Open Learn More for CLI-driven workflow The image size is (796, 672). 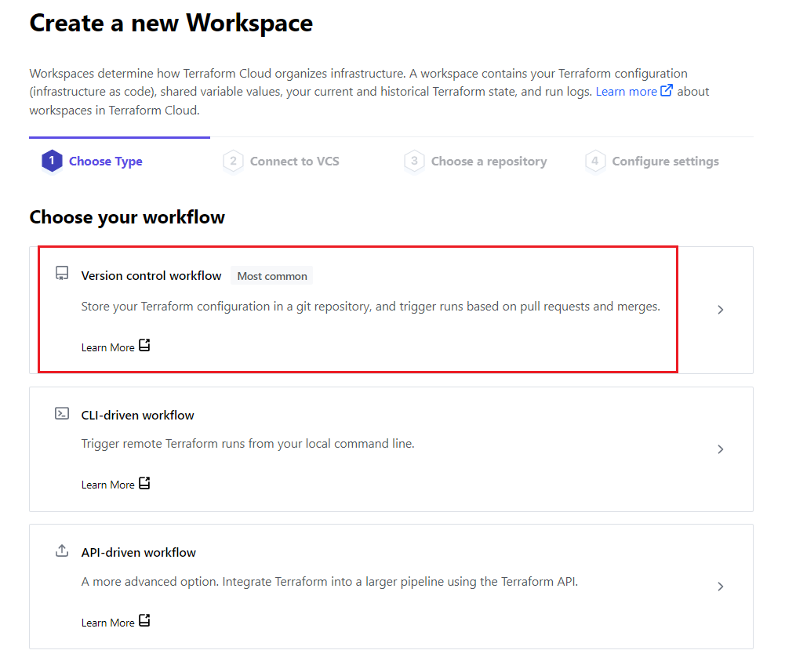click(107, 485)
